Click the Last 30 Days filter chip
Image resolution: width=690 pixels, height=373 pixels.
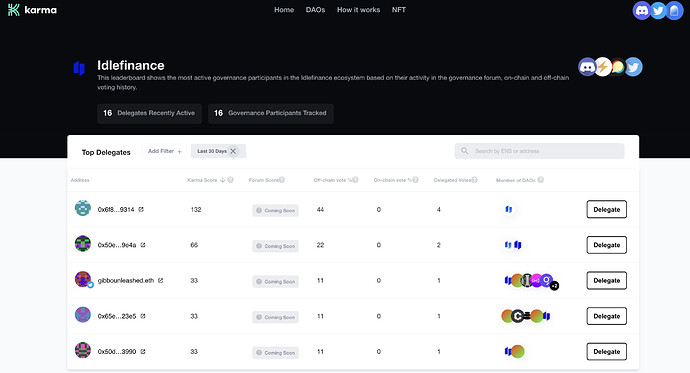(x=218, y=151)
